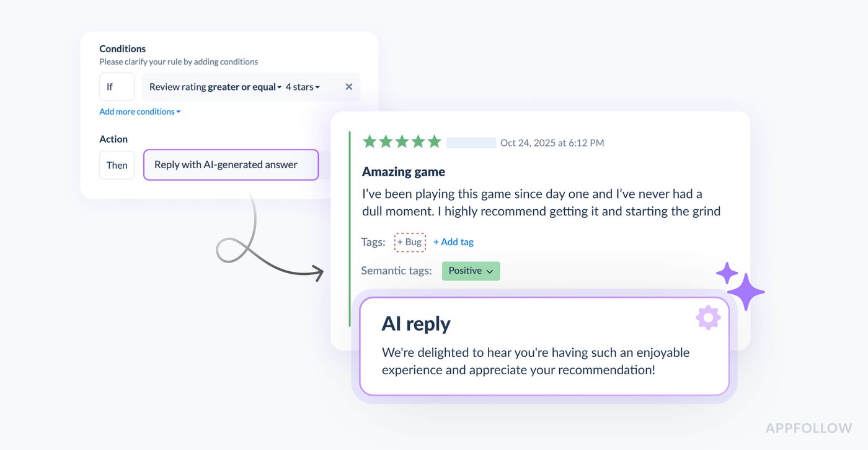The image size is (868, 450).
Task: Select the third green rating star
Action: pyautogui.click(x=402, y=142)
